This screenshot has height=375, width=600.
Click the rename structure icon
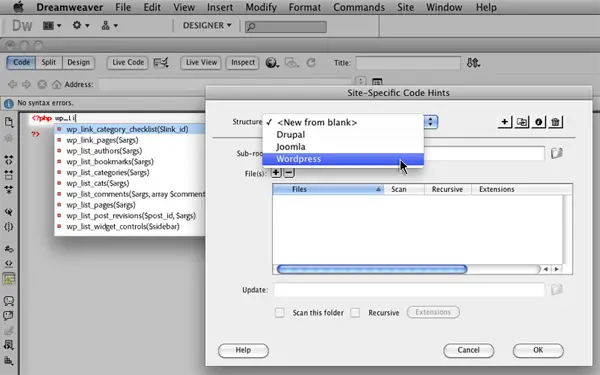pyautogui.click(x=538, y=122)
